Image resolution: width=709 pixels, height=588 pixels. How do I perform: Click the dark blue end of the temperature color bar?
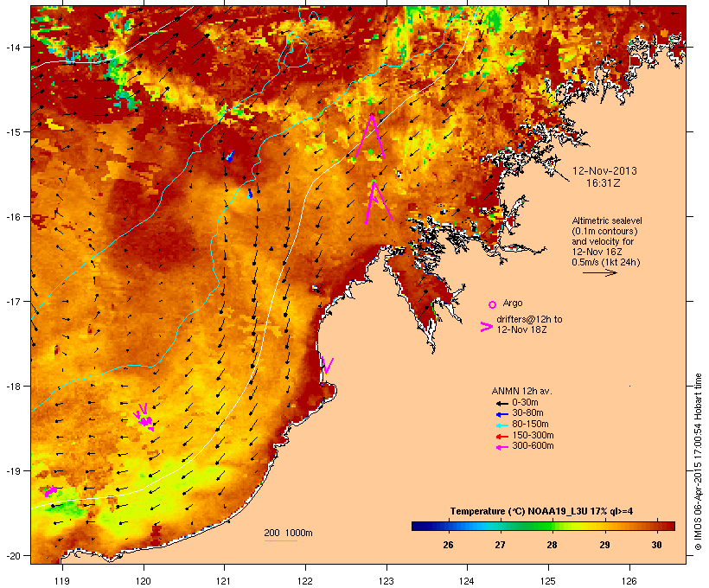pos(418,526)
